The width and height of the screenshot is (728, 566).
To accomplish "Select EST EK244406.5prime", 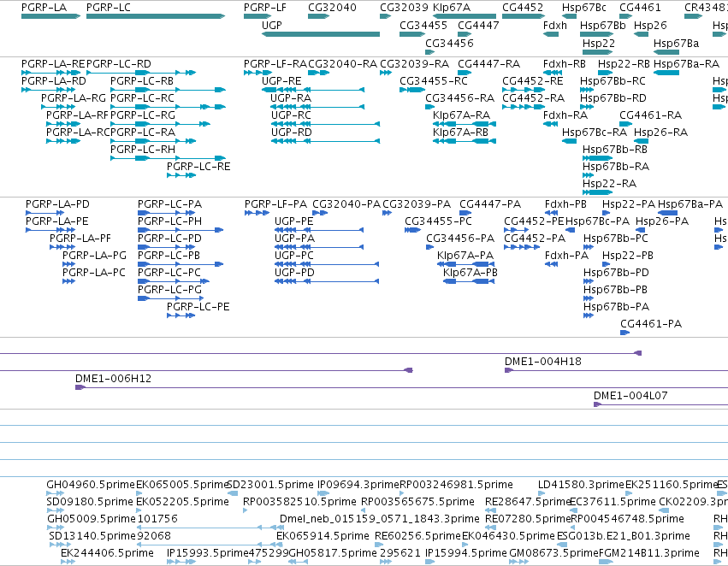I will pos(68,562).
